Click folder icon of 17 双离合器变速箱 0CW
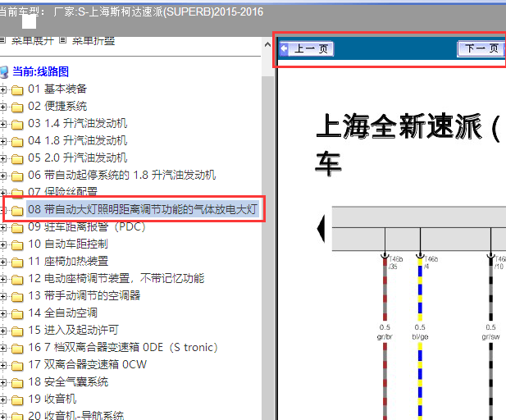 pos(17,365)
